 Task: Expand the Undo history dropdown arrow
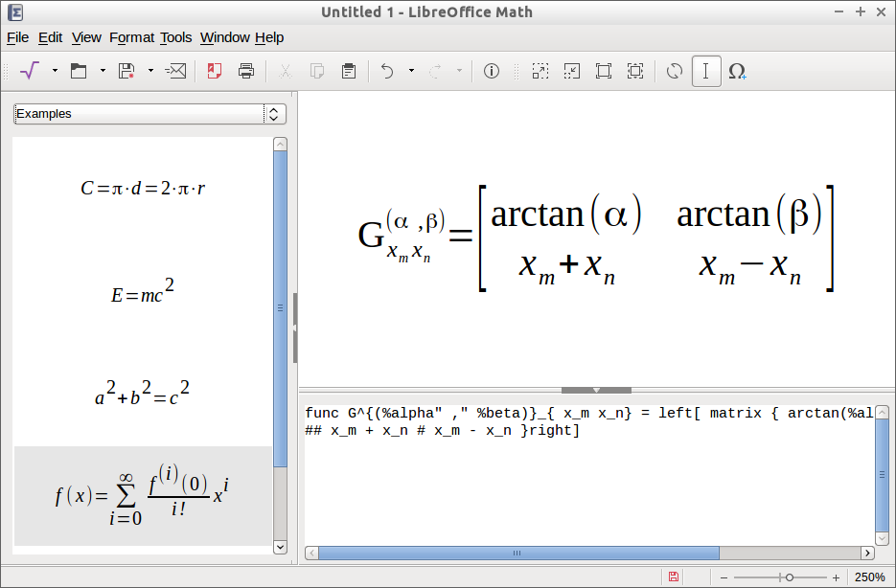coord(411,71)
